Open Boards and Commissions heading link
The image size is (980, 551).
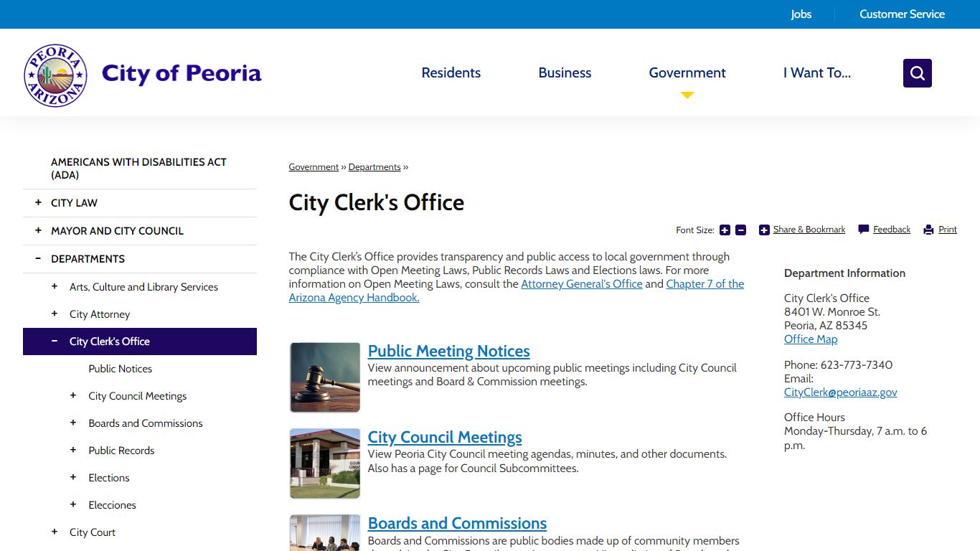point(457,523)
